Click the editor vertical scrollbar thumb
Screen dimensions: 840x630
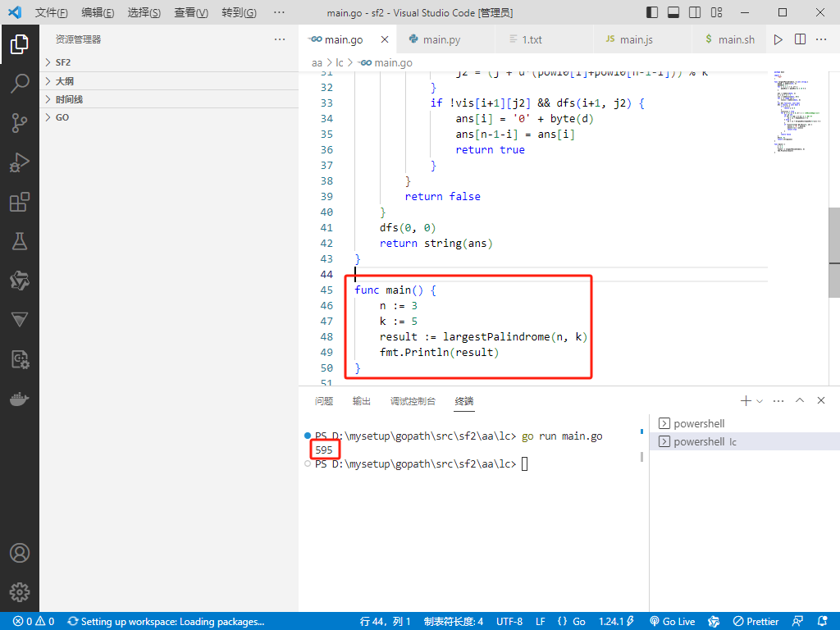pos(834,253)
